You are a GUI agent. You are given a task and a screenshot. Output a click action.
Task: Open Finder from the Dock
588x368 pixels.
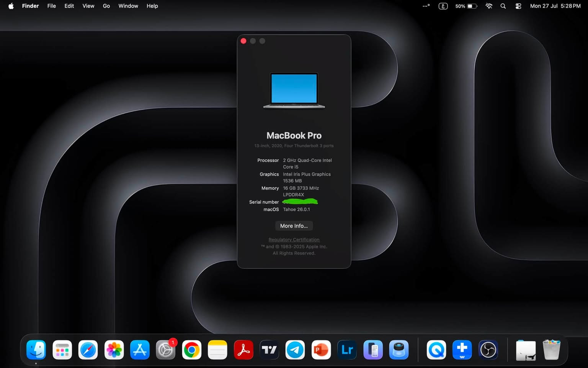pyautogui.click(x=36, y=350)
